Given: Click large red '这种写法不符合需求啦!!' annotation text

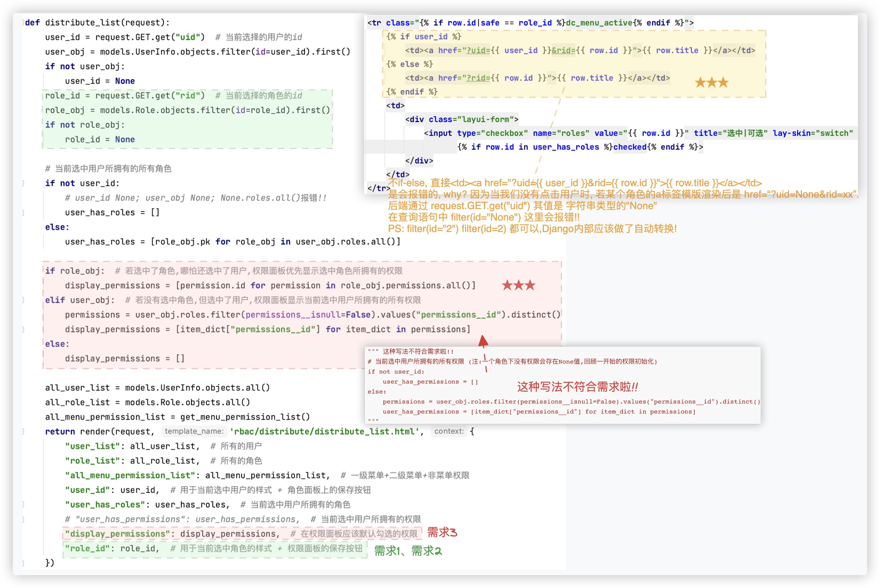Looking at the screenshot, I should point(577,387).
